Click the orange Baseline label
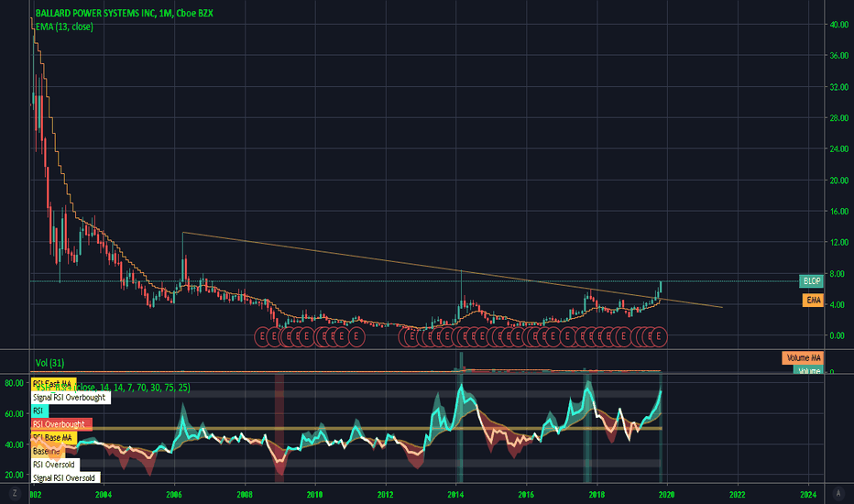This screenshot has width=854, height=504. tap(48, 451)
